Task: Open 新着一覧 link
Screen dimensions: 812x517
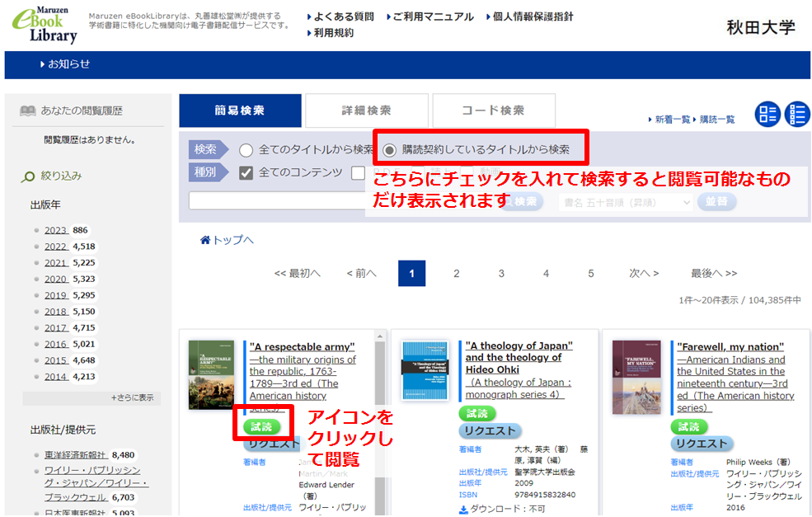Action: tap(669, 120)
